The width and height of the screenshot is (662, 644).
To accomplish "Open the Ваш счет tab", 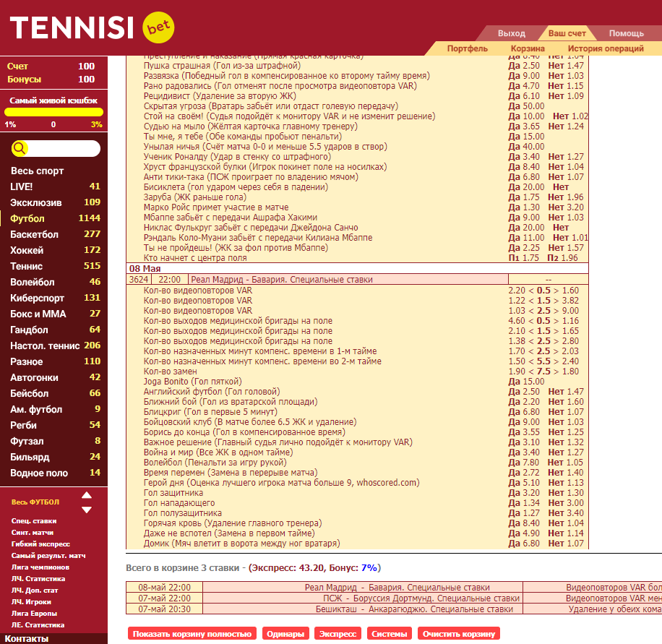I will [x=567, y=33].
